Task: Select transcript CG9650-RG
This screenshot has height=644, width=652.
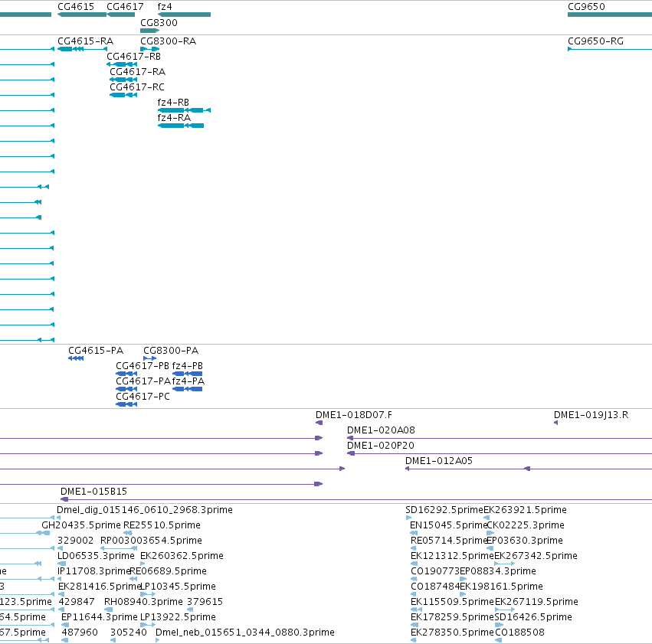Action: click(595, 41)
